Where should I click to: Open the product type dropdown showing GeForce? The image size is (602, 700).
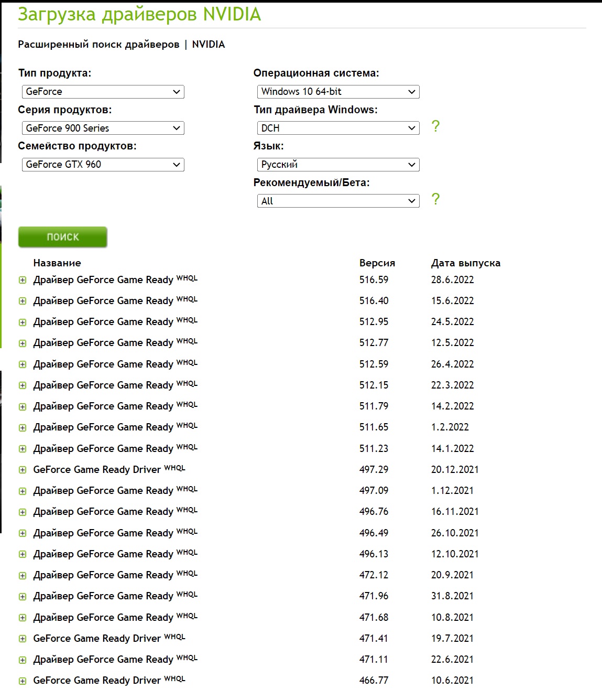[103, 92]
